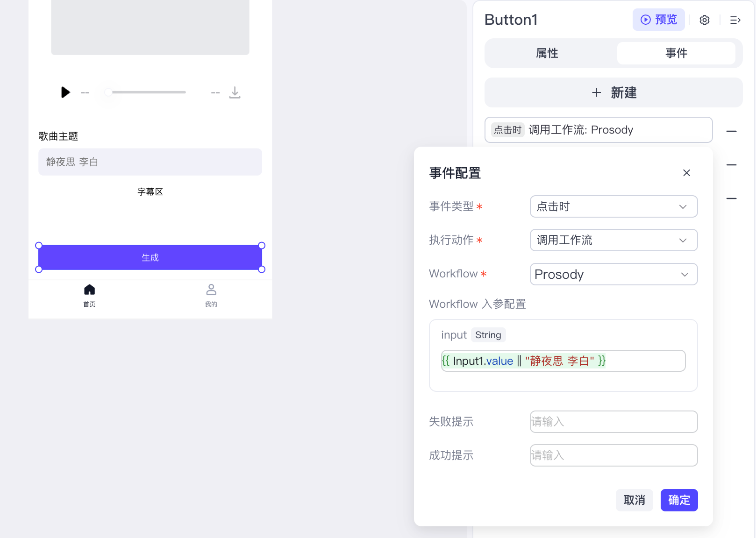Switch to the 属性 tab
This screenshot has height=538, width=756.
547,53
